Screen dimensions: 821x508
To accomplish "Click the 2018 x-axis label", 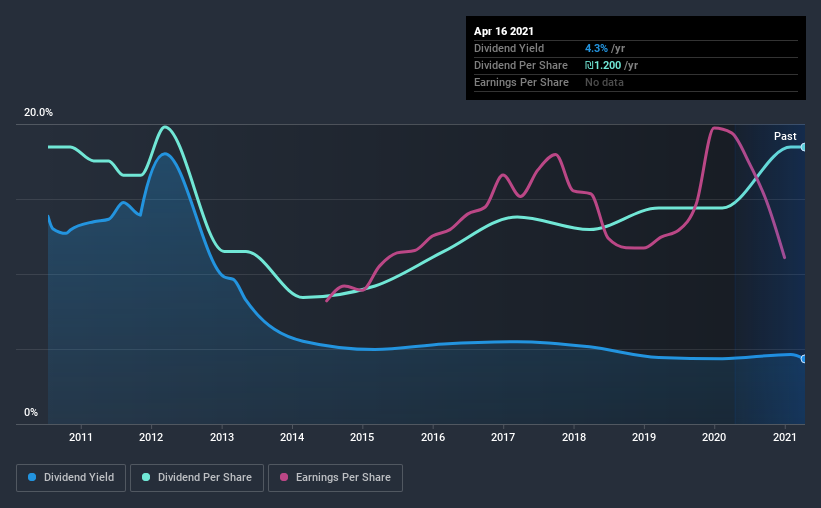I will click(574, 437).
